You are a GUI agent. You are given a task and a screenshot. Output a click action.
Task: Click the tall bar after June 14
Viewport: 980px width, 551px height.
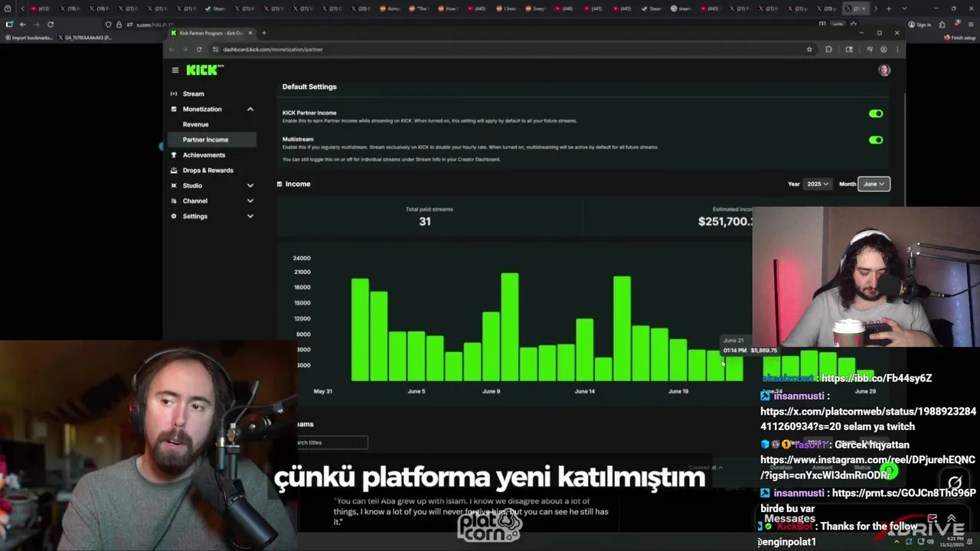(622, 329)
